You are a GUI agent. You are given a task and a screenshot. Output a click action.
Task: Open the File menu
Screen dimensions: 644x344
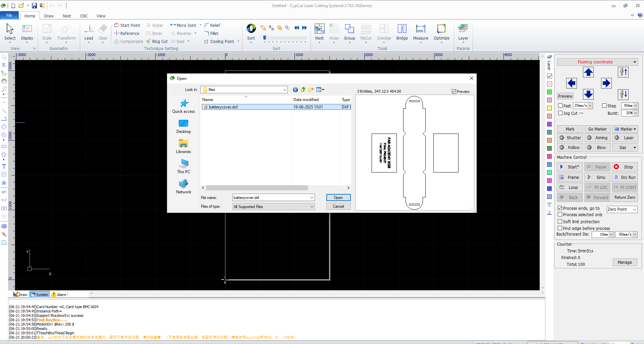click(9, 15)
